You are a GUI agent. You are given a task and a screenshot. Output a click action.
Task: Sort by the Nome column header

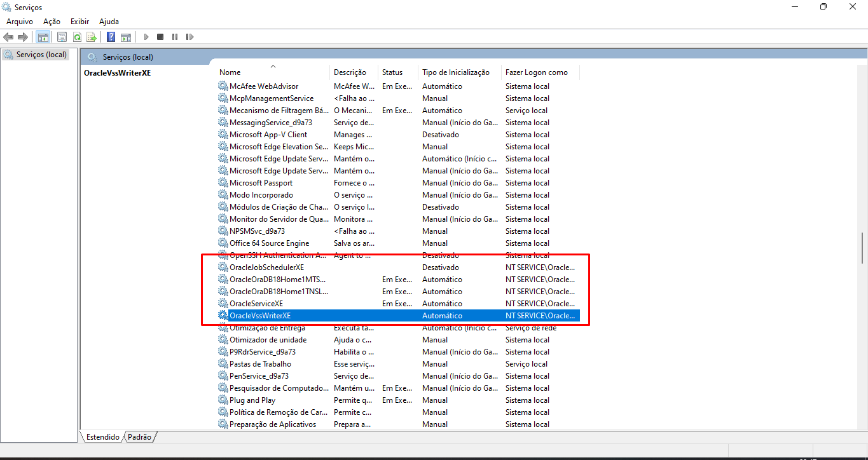pyautogui.click(x=273, y=72)
